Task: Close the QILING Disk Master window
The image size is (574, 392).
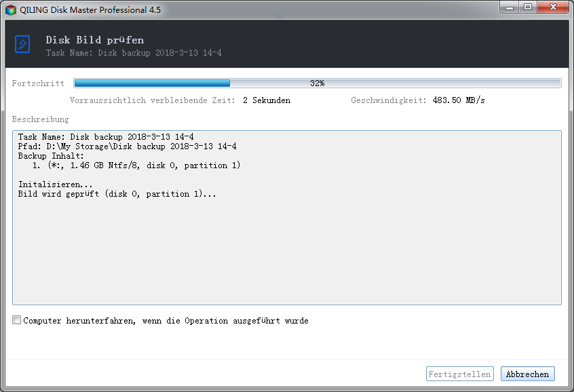Action: coord(553,7)
